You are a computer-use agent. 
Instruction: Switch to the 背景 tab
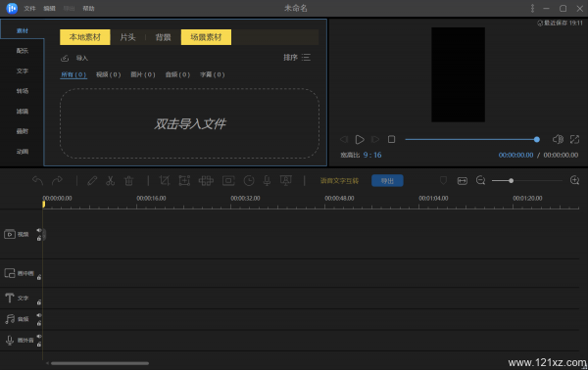163,37
